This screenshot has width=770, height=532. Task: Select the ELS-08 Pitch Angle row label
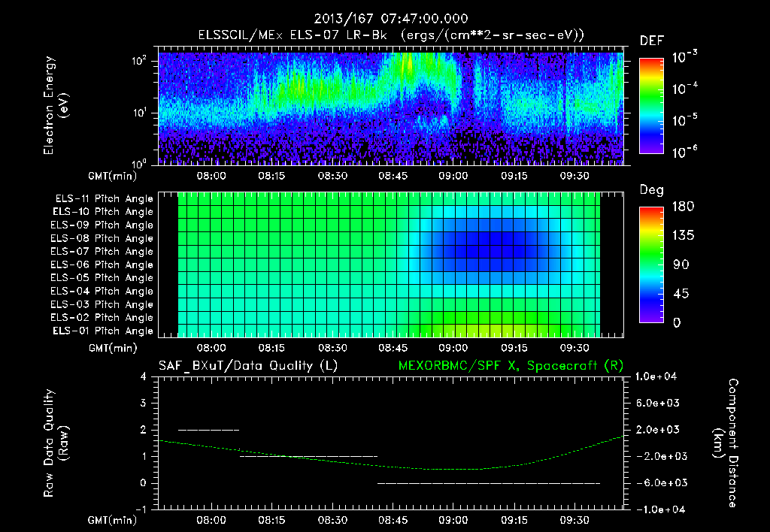point(102,238)
